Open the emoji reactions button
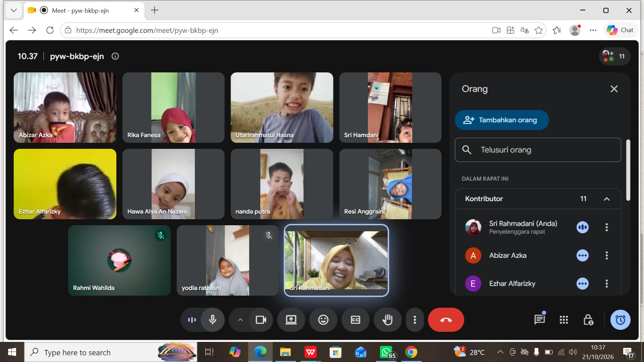Image resolution: width=644 pixels, height=362 pixels. [x=323, y=320]
